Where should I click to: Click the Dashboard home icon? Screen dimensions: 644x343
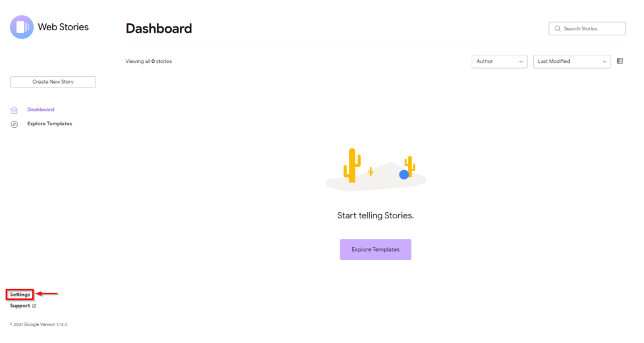pos(14,110)
